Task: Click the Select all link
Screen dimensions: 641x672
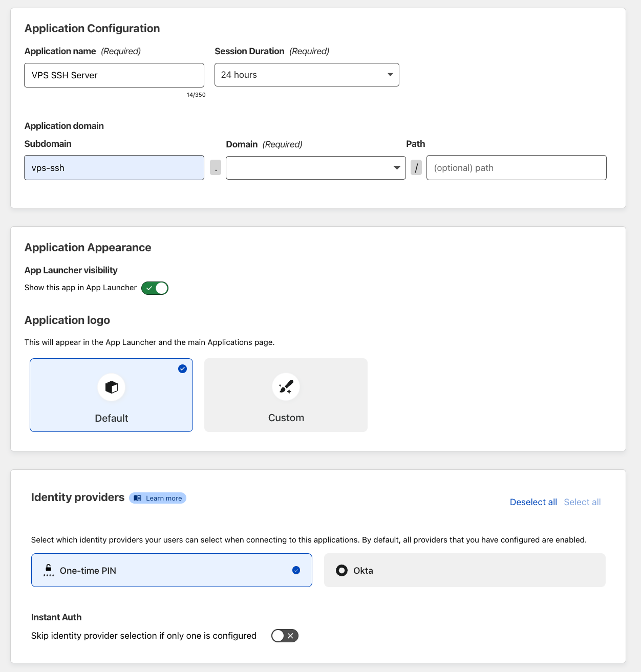Action: tap(582, 502)
